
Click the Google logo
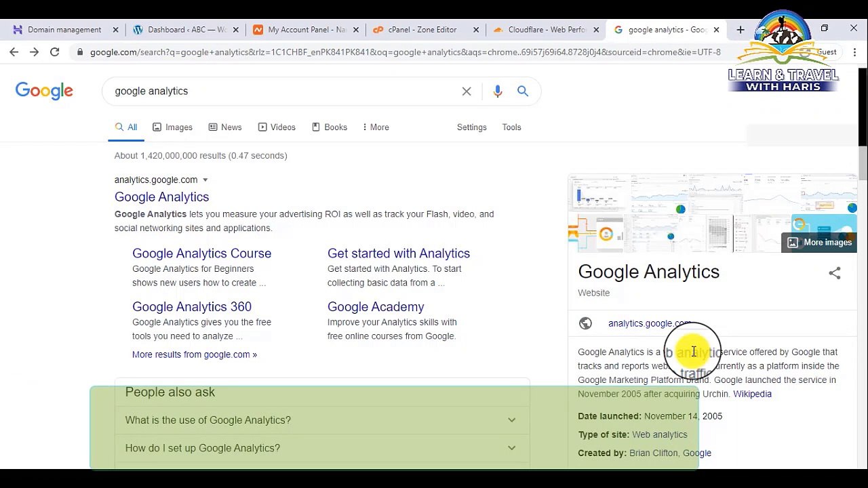[x=44, y=91]
